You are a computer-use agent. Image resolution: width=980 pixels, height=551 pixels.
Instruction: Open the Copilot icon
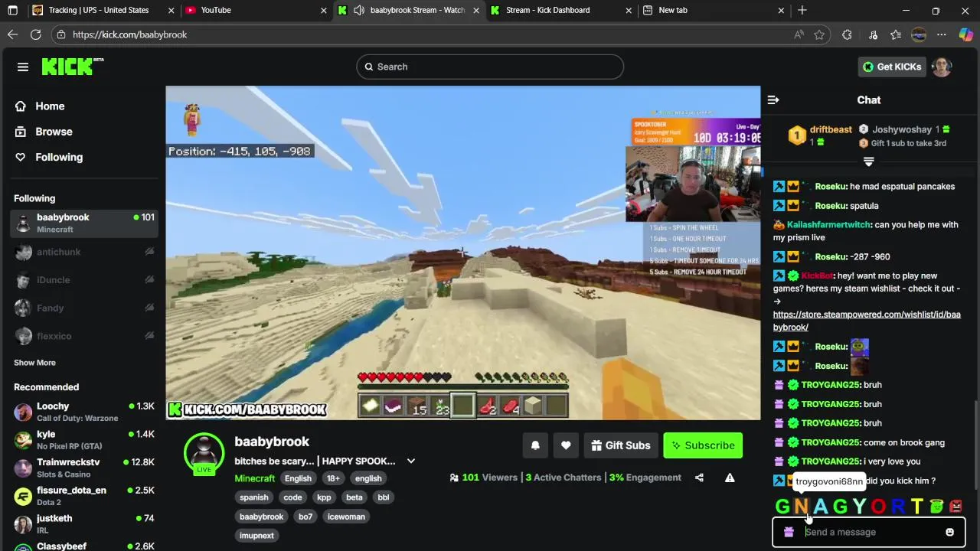965,34
